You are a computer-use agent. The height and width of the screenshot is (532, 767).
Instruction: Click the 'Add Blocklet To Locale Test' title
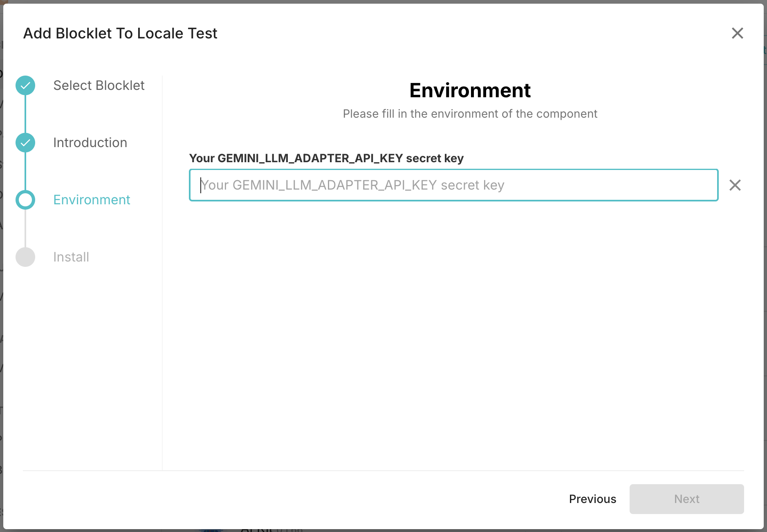pos(120,34)
